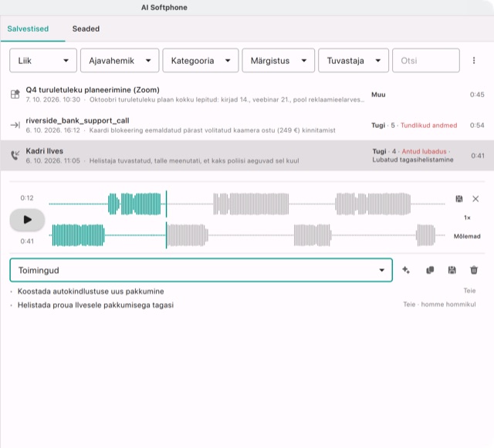The image size is (494, 448).
Task: Toggle the Mõlemad channel selector
Action: tap(467, 236)
